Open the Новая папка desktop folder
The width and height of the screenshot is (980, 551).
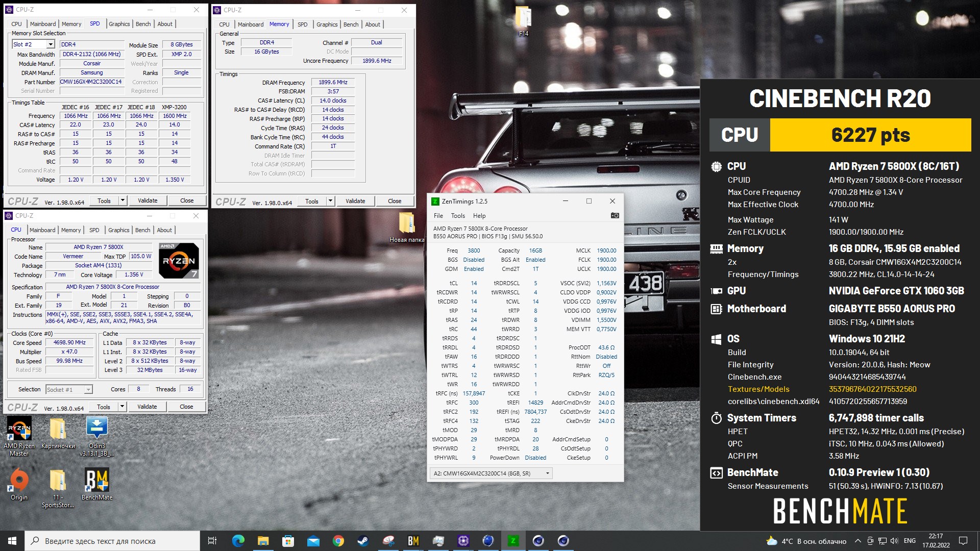(x=407, y=228)
